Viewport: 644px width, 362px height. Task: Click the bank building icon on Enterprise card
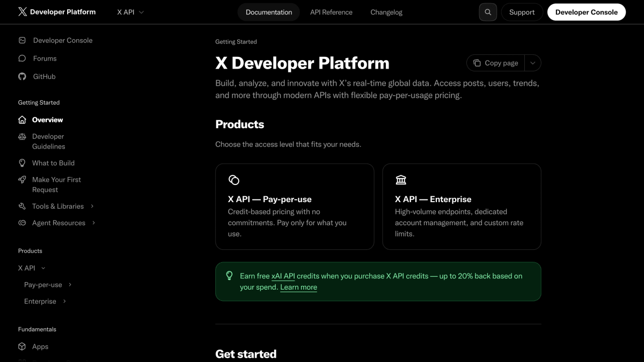point(401,180)
